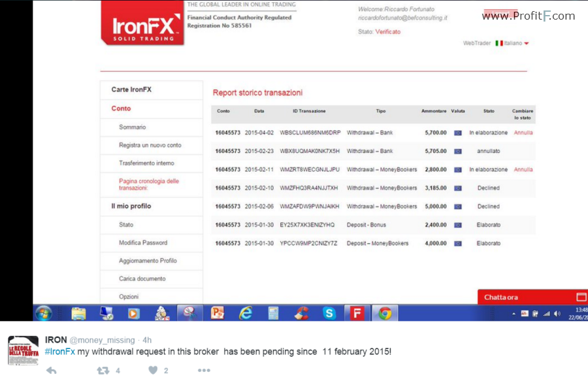The height and width of the screenshot is (385, 588).
Task: Click the chat window icon beside Chatta ora
Action: point(581,297)
